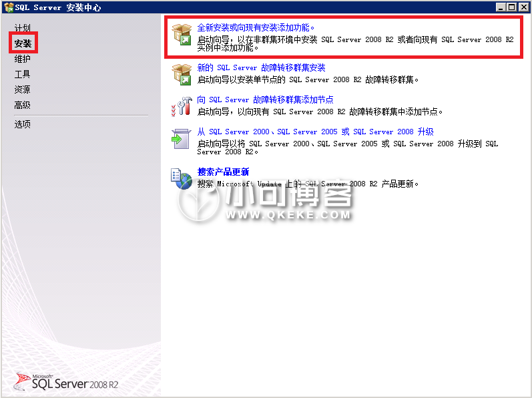Image resolution: width=532 pixels, height=398 pixels.
Task: Launch 全新安装或向现有安装添加功能 link
Action: (x=256, y=27)
